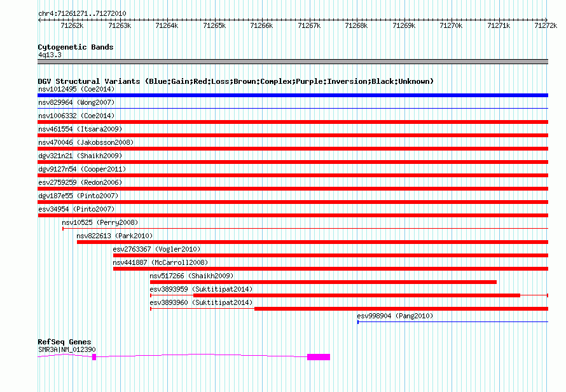
Task: Click the red bar of nsv822613 (Park2010)
Action: (x=312, y=242)
